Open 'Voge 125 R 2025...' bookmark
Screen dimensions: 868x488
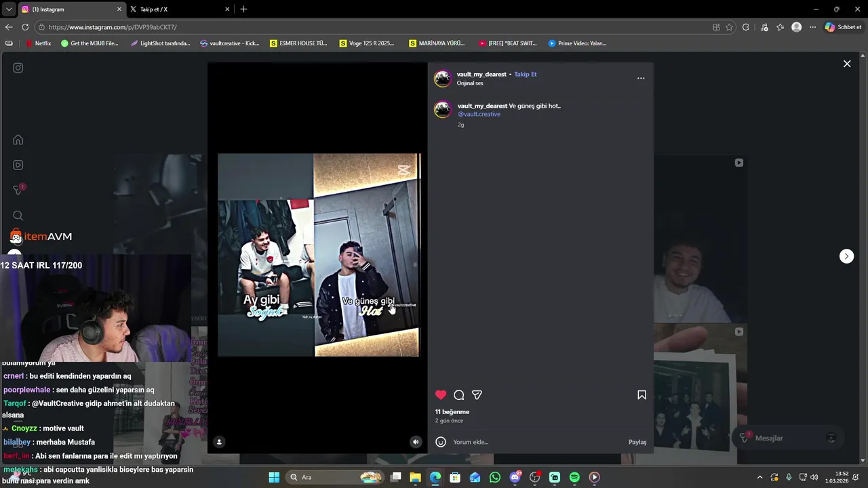pyautogui.click(x=367, y=43)
